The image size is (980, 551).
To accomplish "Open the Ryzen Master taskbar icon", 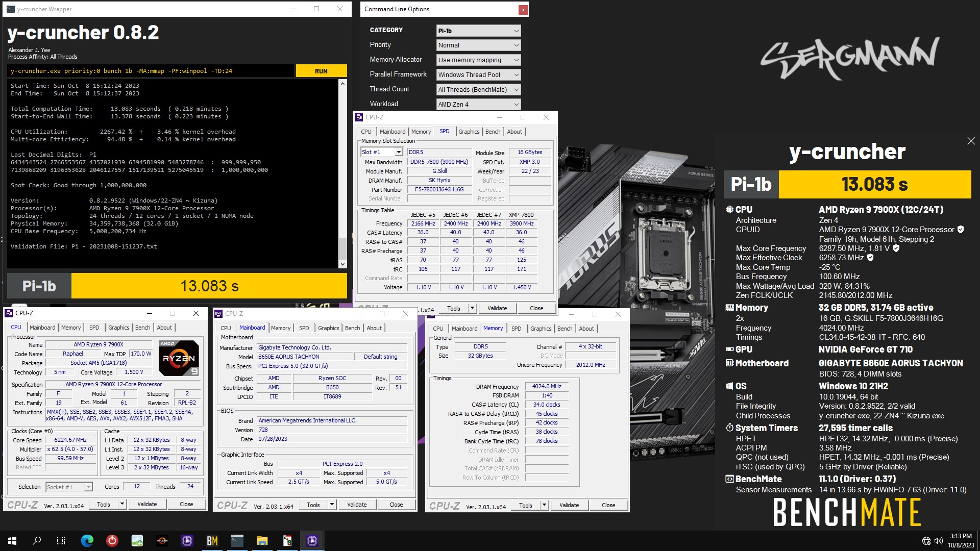I will (x=162, y=541).
